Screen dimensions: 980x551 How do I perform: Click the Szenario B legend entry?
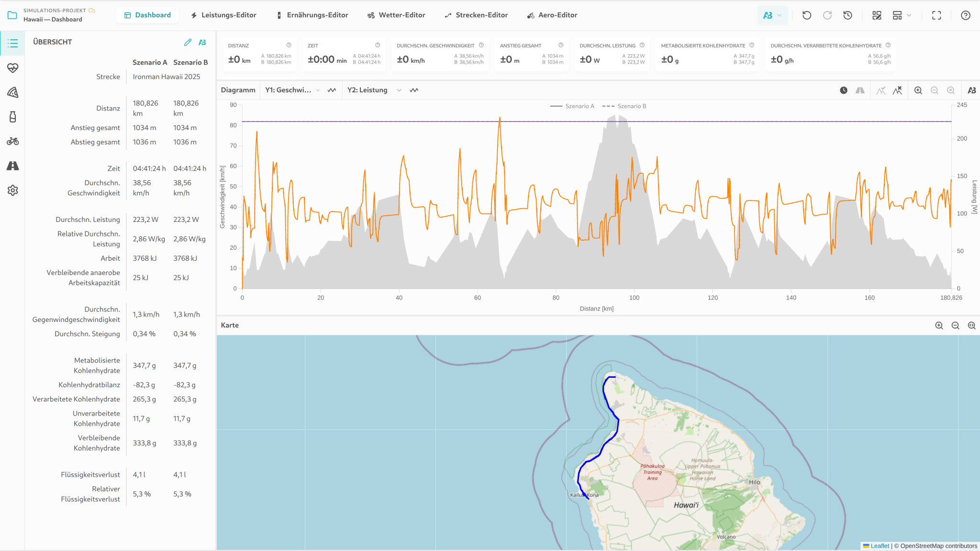[x=624, y=106]
